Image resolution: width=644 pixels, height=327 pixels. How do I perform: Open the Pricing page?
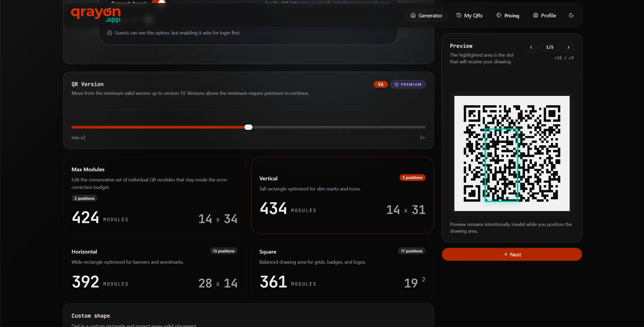pyautogui.click(x=508, y=15)
